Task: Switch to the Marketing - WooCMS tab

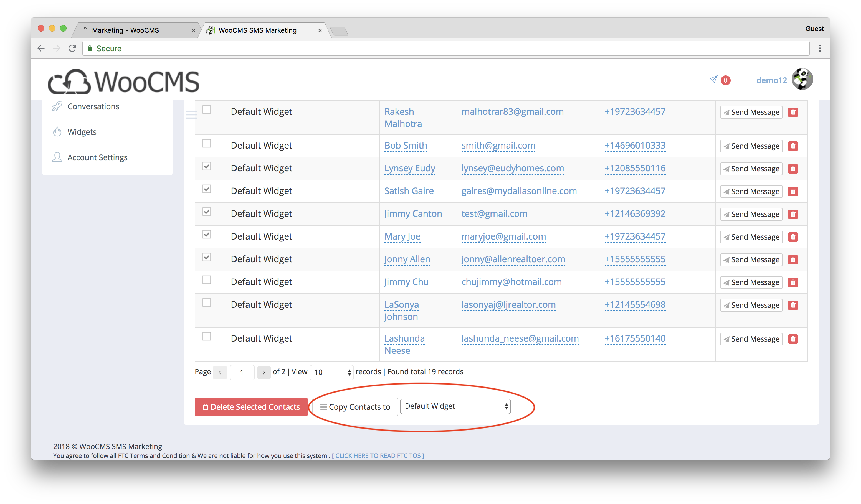Action: click(137, 30)
